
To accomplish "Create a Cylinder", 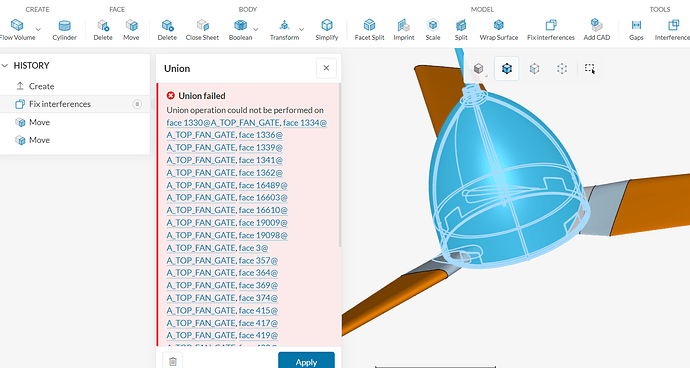I will pos(65,29).
